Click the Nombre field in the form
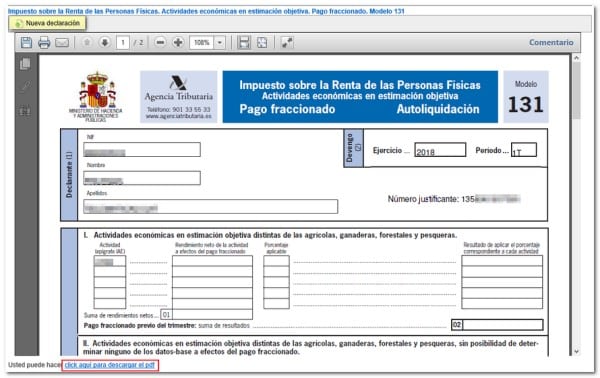The height and width of the screenshot is (378, 600). click(142, 178)
